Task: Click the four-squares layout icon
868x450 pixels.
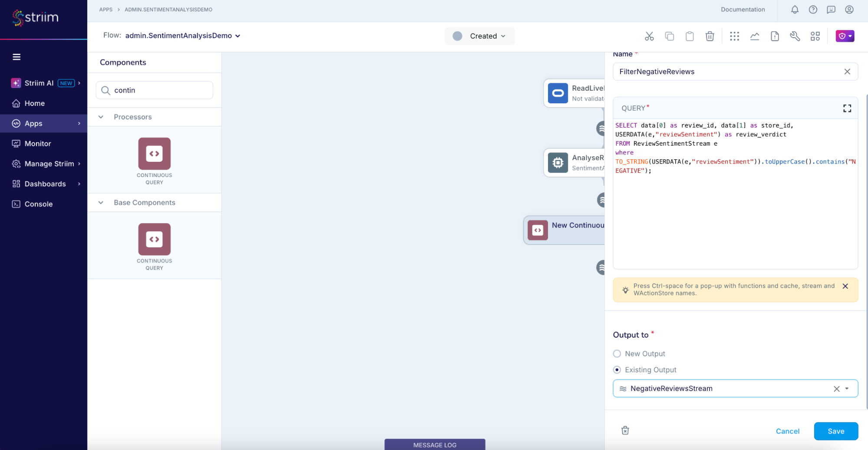Action: coord(815,36)
